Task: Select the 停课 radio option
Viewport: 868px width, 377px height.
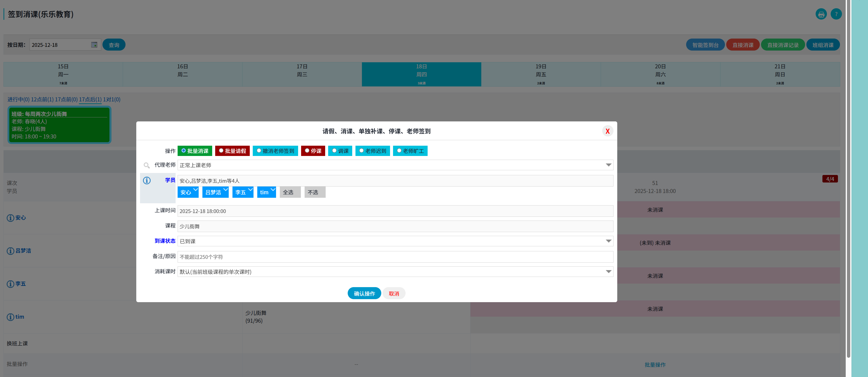Action: coord(307,150)
